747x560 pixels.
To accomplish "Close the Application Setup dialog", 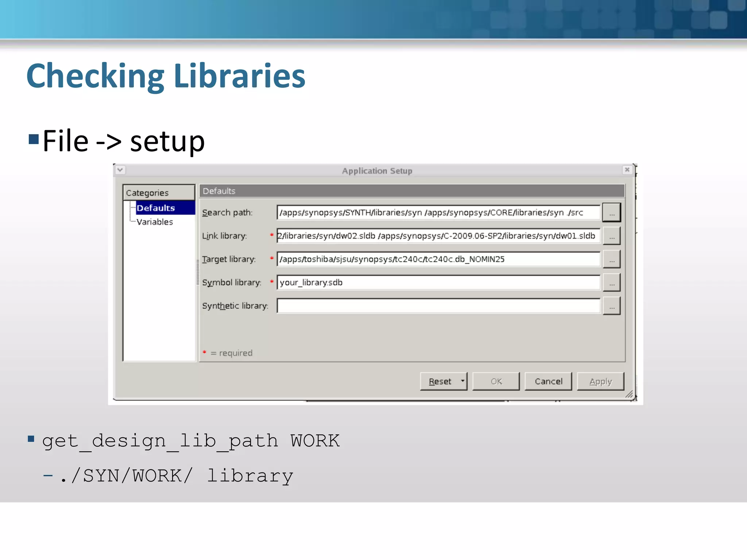I will click(627, 170).
